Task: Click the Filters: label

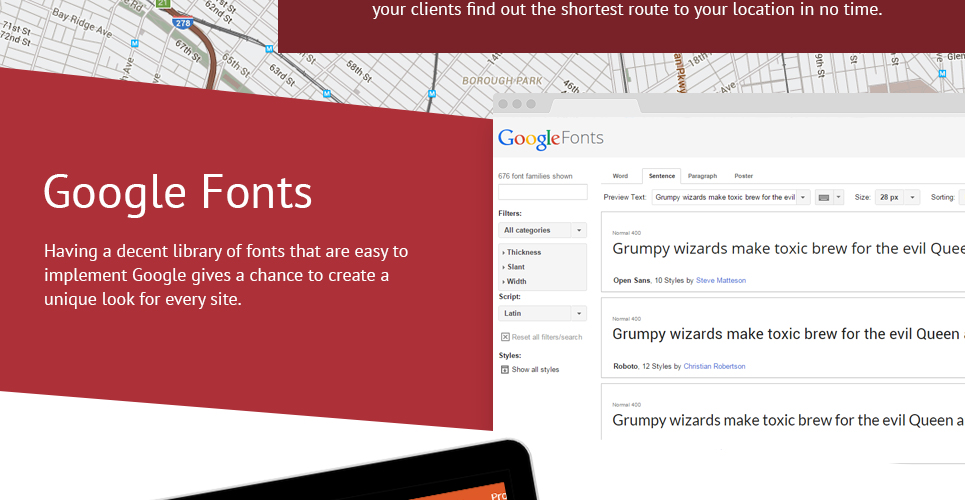Action: (x=510, y=214)
